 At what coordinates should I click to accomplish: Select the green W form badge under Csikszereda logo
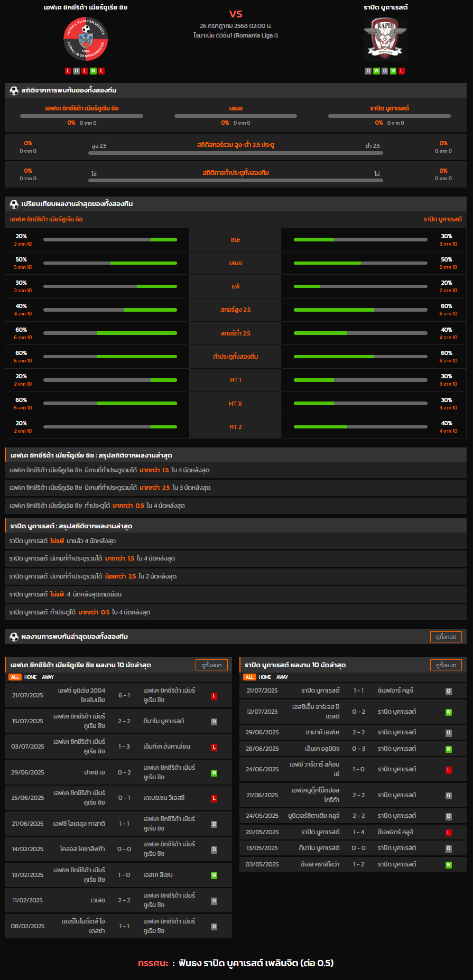pyautogui.click(x=93, y=71)
